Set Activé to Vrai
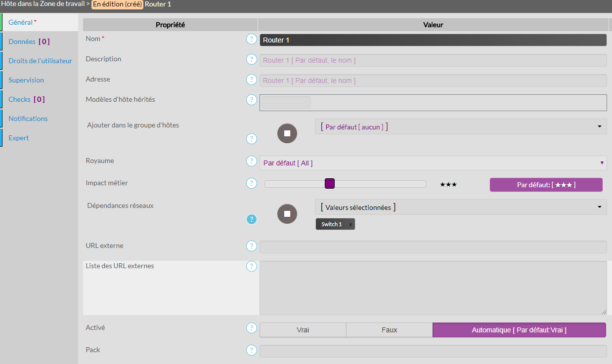This screenshot has height=364, width=612. [x=303, y=330]
